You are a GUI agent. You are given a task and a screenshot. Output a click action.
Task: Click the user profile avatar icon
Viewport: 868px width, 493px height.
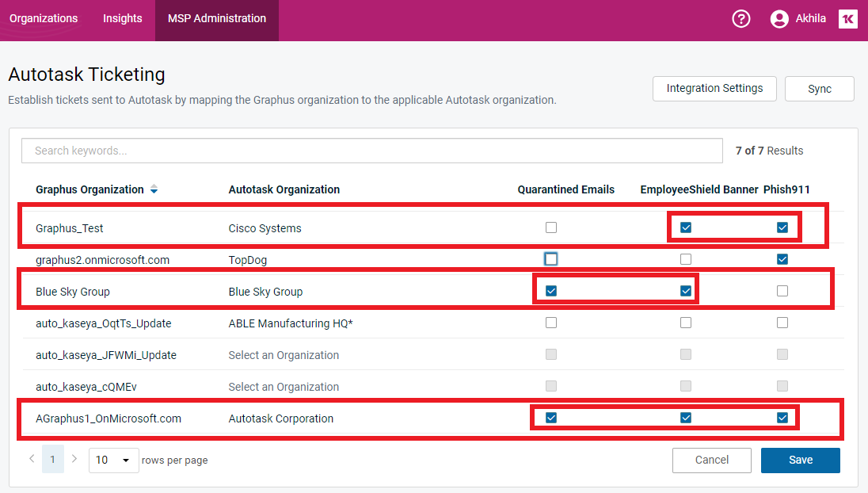point(779,19)
